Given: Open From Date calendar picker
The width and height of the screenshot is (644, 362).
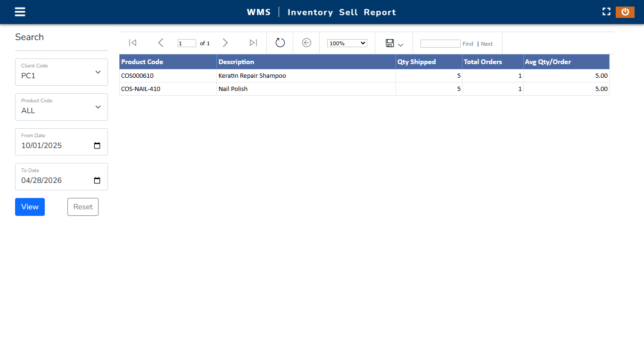Looking at the screenshot, I should click(x=97, y=146).
